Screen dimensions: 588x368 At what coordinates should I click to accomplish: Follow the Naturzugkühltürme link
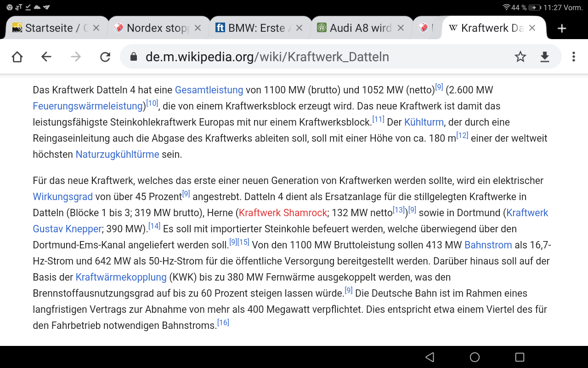tap(117, 154)
